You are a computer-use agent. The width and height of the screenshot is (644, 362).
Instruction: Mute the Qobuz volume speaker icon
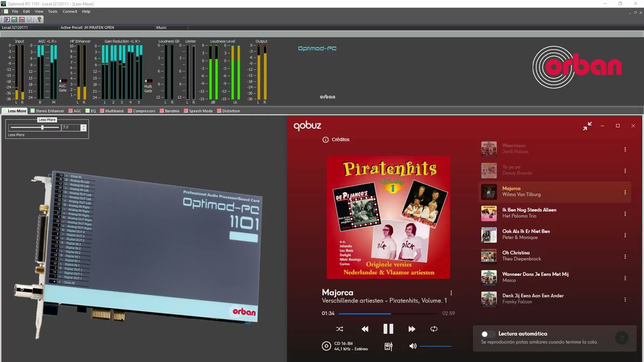pyautogui.click(x=413, y=346)
